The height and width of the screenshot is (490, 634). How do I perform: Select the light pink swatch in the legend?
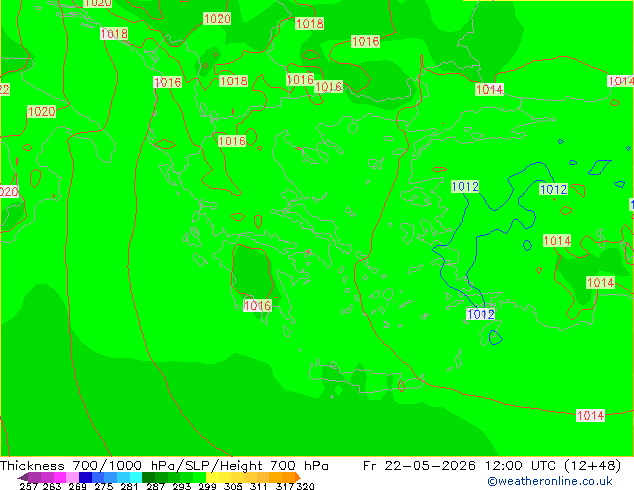[72, 477]
